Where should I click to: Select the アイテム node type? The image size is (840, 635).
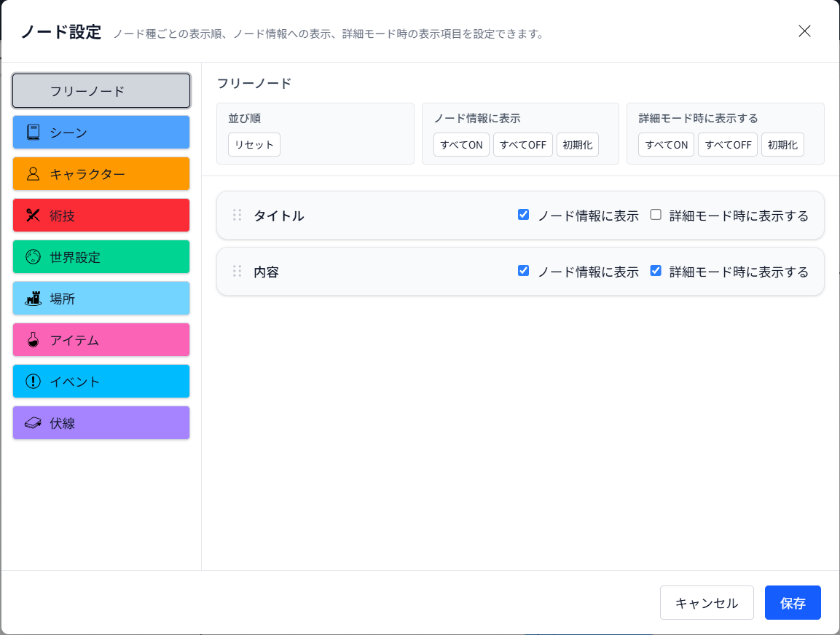[x=101, y=340]
